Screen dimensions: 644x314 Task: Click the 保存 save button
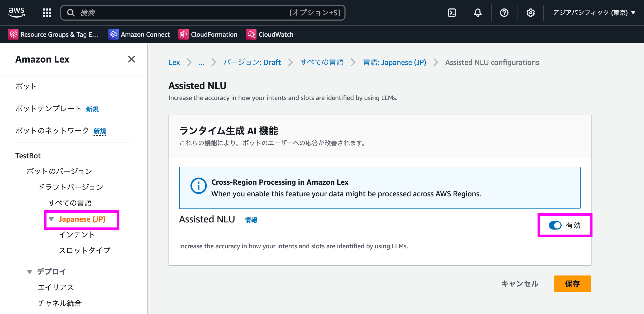[x=572, y=284]
